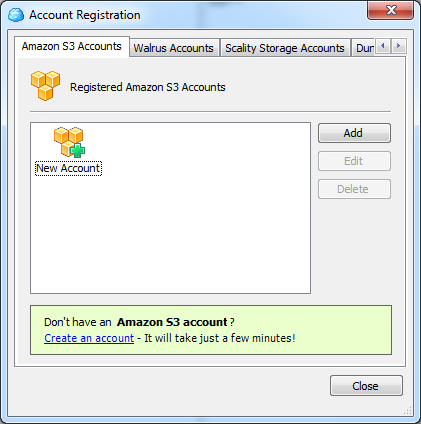Click the Registered Amazon S3 Accounts heading text
This screenshot has width=421, height=424.
coord(148,87)
